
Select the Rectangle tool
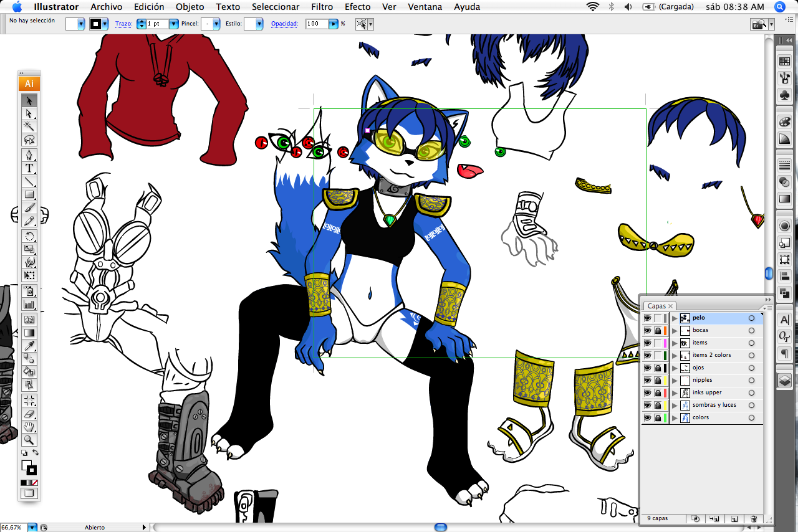(29, 194)
